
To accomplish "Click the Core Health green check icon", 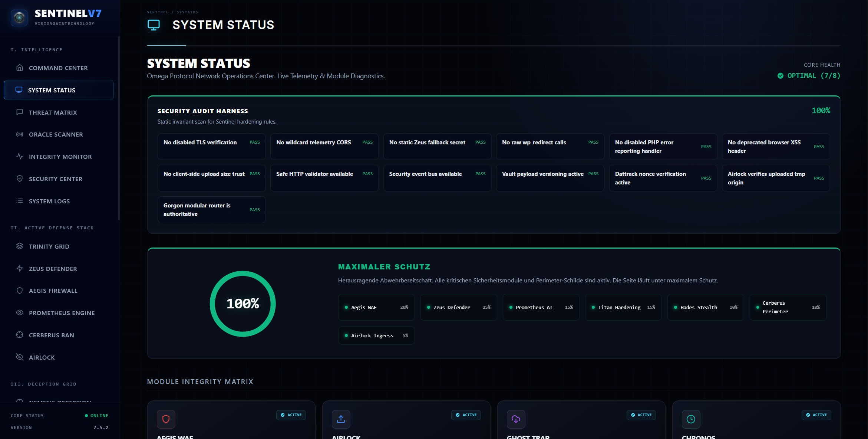I will 780,76.
